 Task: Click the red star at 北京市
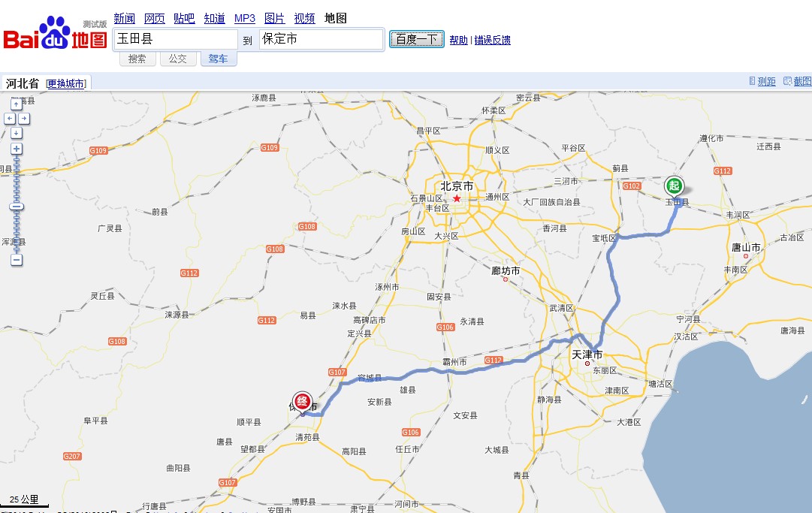click(x=457, y=198)
